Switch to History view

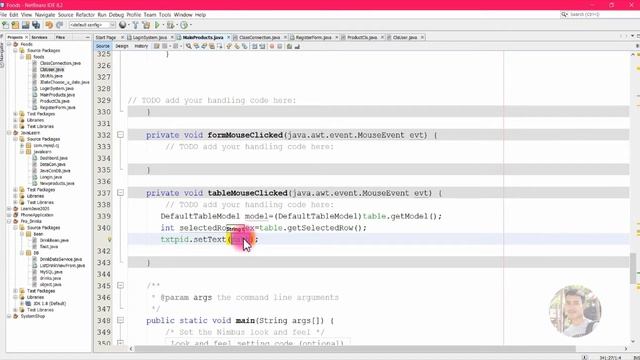141,46
